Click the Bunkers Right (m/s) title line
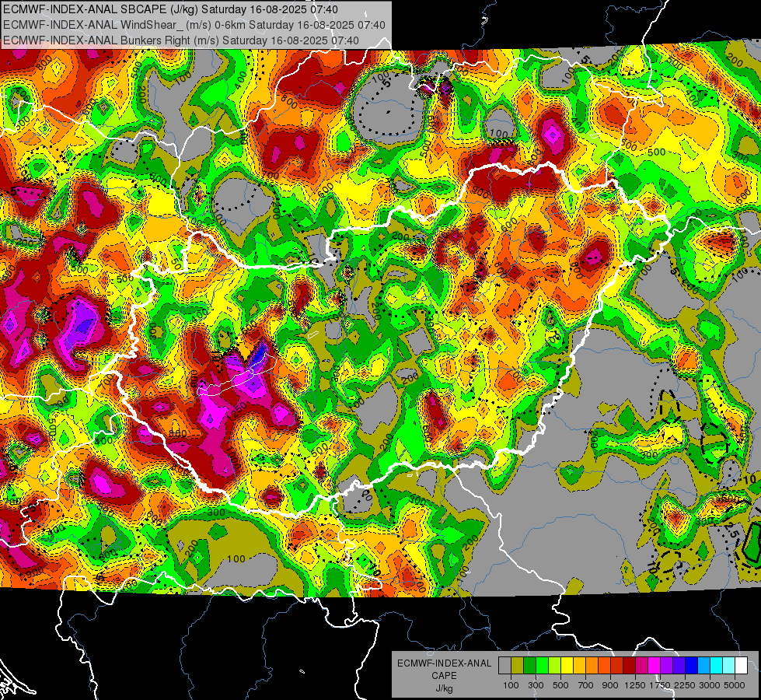Screen dimensions: 761x700 tap(181, 40)
